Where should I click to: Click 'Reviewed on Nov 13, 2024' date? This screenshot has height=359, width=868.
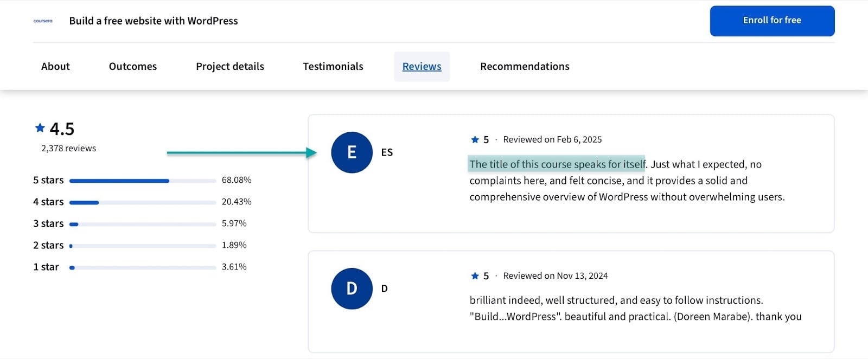click(x=556, y=275)
